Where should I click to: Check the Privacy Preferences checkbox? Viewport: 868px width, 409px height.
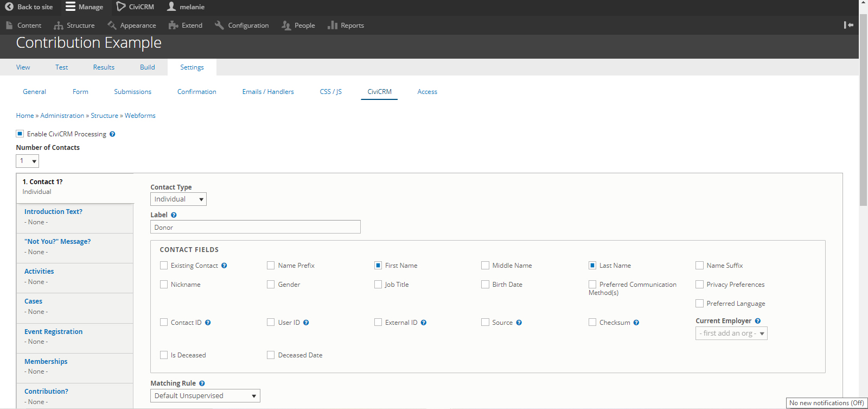pos(699,285)
